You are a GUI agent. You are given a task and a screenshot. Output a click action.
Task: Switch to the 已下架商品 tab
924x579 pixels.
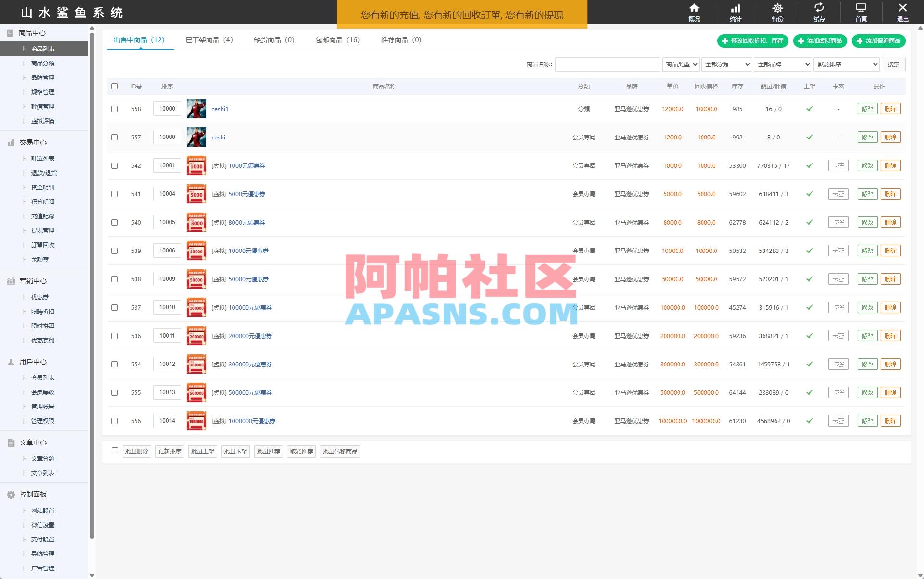click(209, 40)
